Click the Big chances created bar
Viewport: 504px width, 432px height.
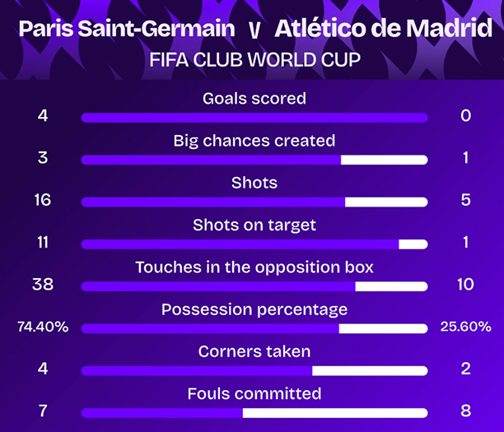tap(254, 160)
